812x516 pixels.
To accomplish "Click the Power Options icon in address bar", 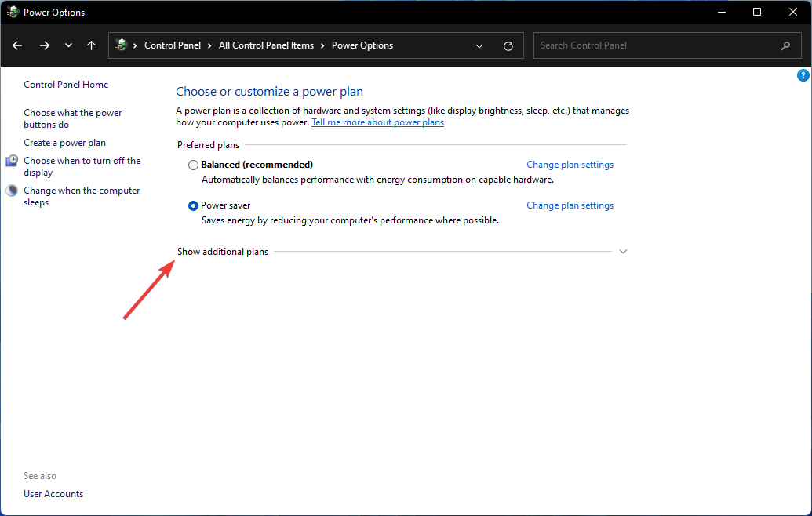I will tap(122, 45).
